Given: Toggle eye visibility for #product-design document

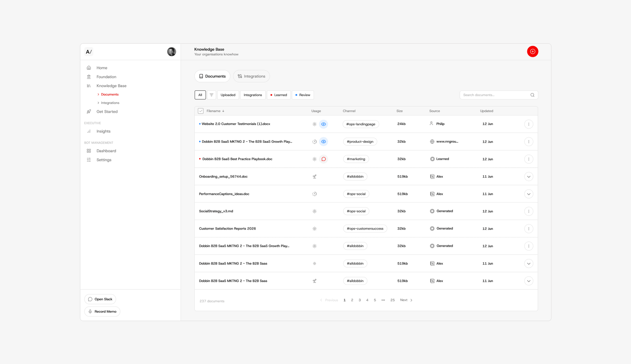Looking at the screenshot, I should pyautogui.click(x=324, y=142).
